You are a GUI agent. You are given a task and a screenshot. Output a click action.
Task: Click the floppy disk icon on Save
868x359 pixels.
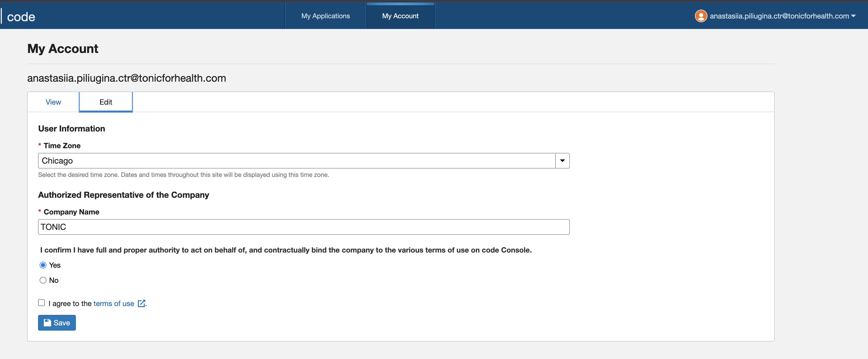47,322
